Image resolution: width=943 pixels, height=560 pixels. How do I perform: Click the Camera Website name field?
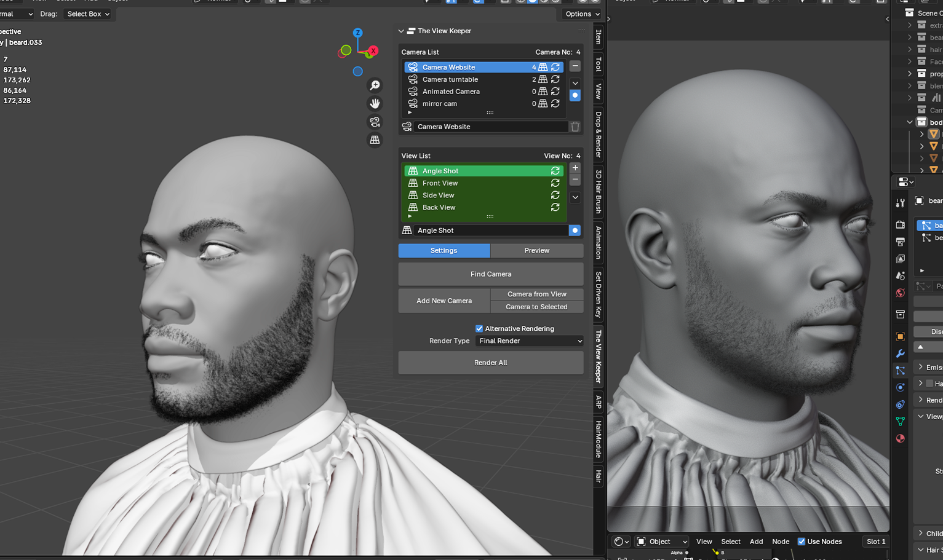tap(486, 127)
